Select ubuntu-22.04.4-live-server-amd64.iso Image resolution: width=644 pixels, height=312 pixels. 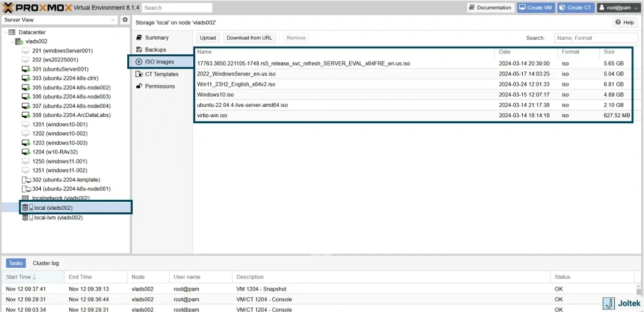pyautogui.click(x=413, y=105)
